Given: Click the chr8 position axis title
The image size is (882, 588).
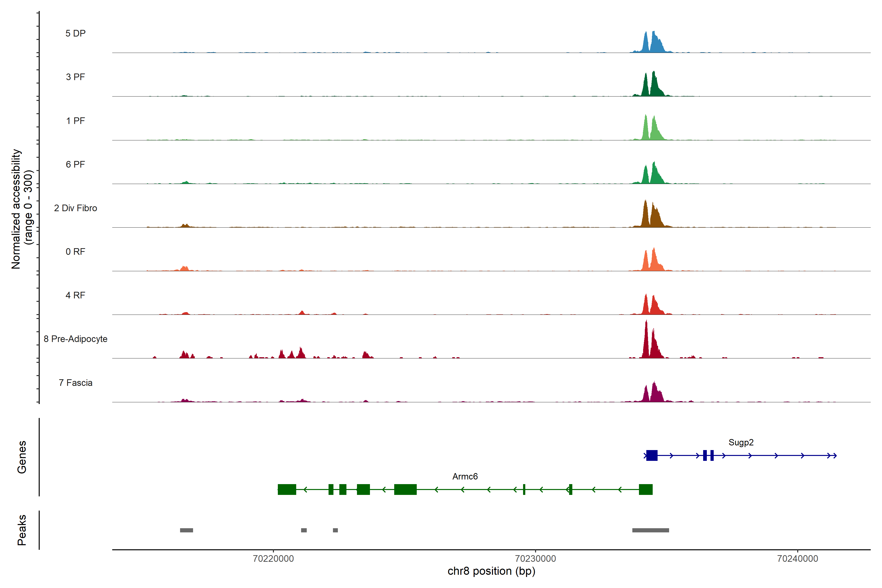Looking at the screenshot, I should pyautogui.click(x=491, y=571).
